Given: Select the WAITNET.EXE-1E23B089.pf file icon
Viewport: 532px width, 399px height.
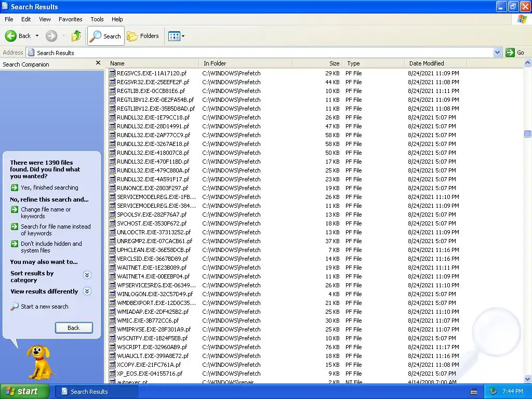Looking at the screenshot, I should (112, 268).
